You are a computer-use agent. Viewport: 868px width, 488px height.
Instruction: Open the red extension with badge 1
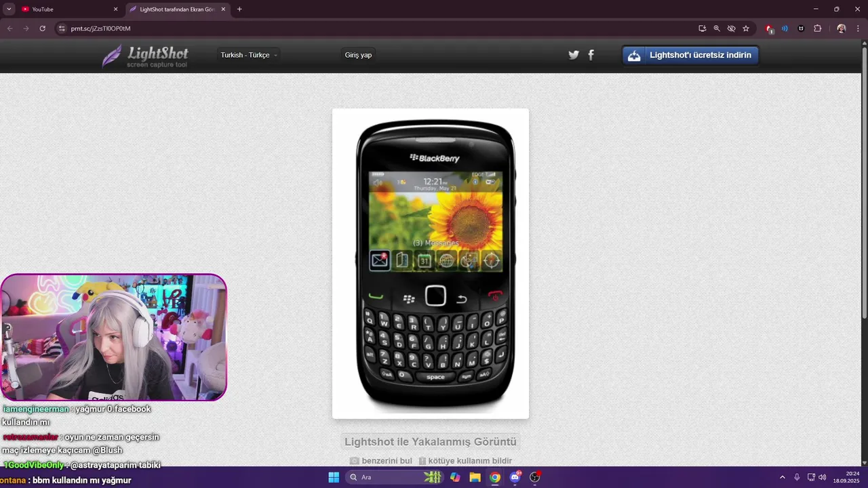(x=770, y=28)
